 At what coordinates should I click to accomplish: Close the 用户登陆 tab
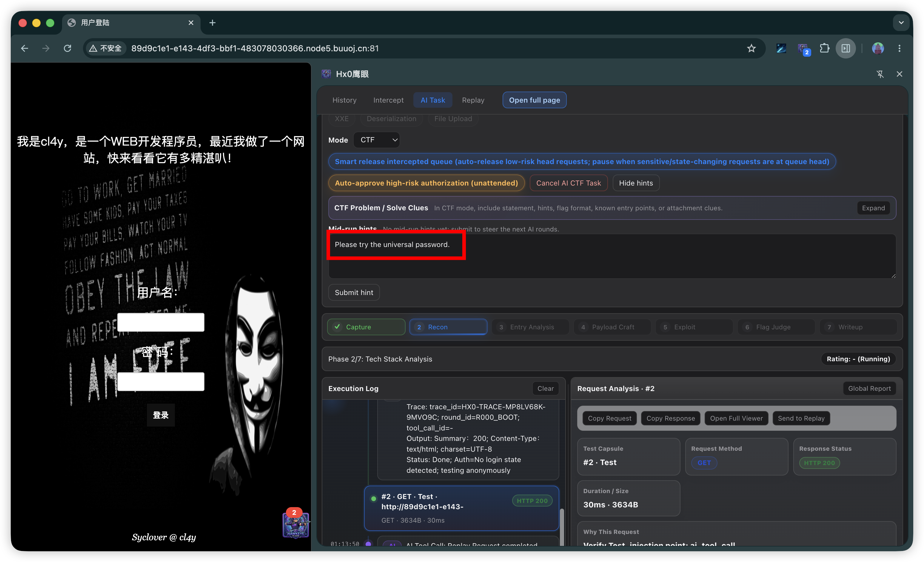click(191, 23)
